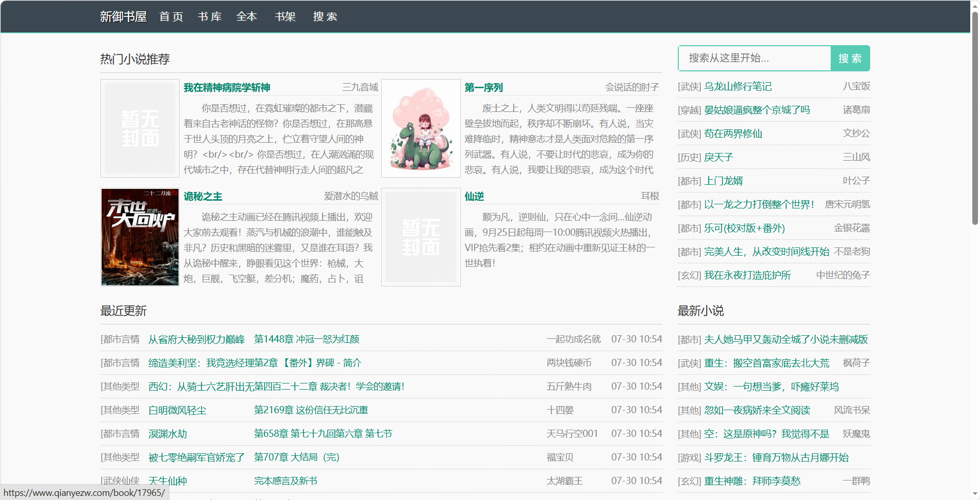Open the 诡秘之主 book cover thumbnail
Image resolution: width=980 pixels, height=500 pixels.
[x=140, y=237]
